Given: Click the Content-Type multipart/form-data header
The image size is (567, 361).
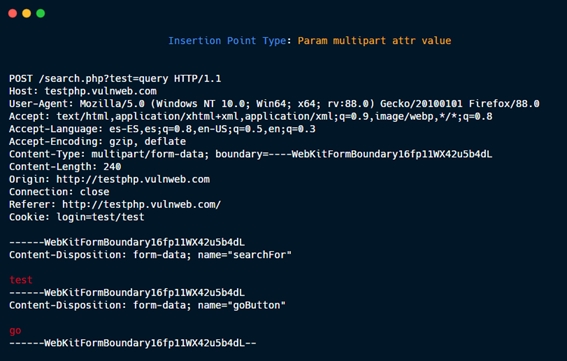Looking at the screenshot, I should pos(251,154).
